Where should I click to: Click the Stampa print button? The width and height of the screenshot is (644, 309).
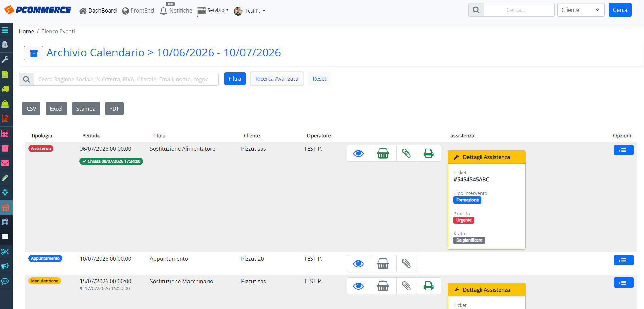pos(86,109)
